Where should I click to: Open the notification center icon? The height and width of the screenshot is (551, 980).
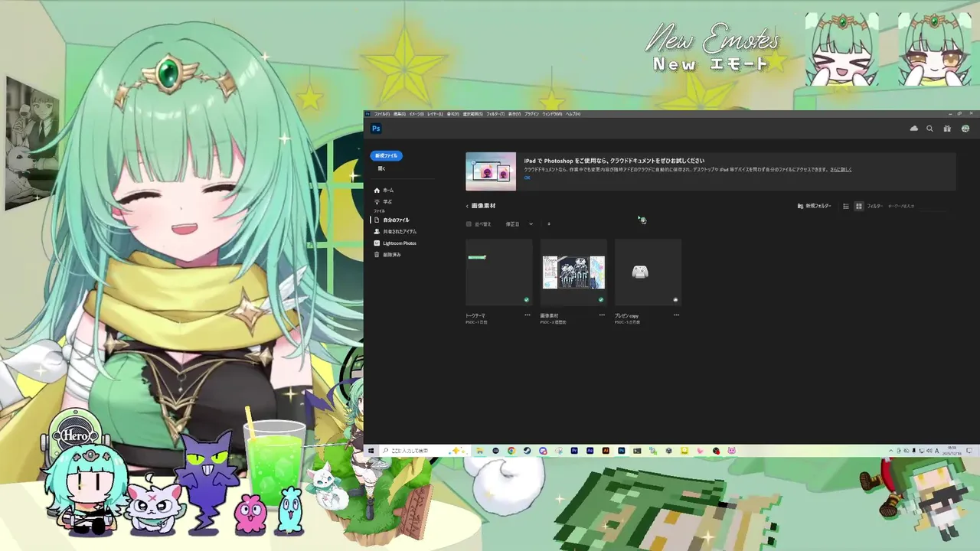pyautogui.click(x=969, y=451)
